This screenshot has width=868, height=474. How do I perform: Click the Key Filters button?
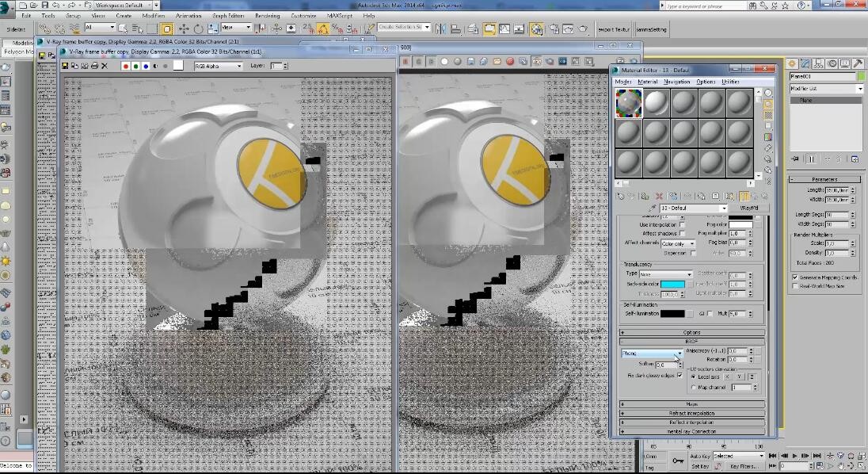[x=744, y=466]
